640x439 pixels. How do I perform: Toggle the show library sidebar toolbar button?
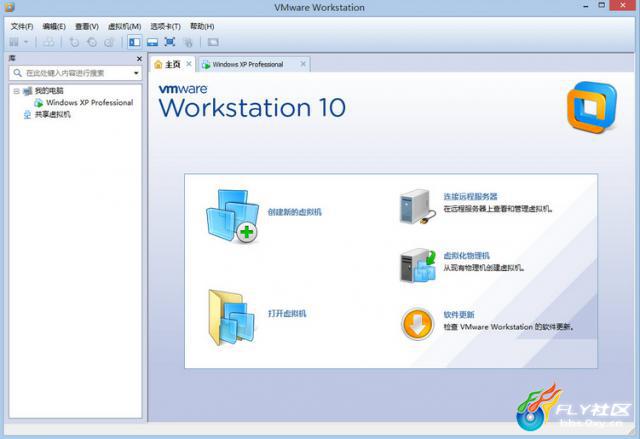pos(135,42)
